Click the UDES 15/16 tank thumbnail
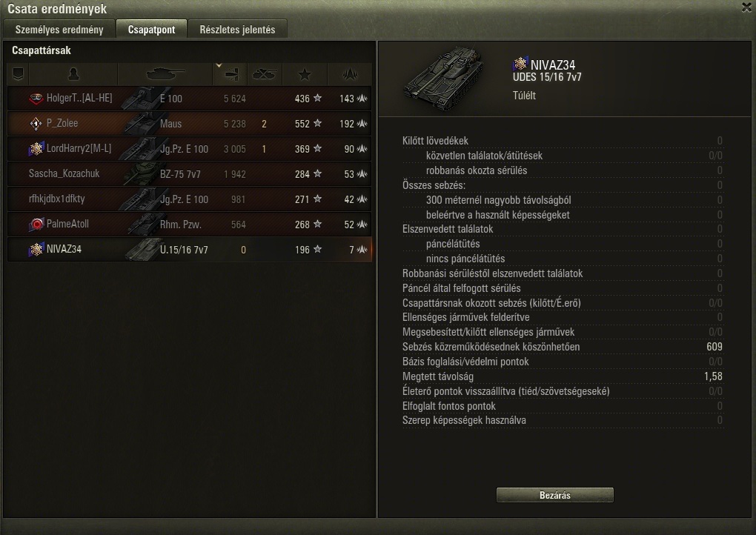756x535 pixels. pyautogui.click(x=443, y=78)
